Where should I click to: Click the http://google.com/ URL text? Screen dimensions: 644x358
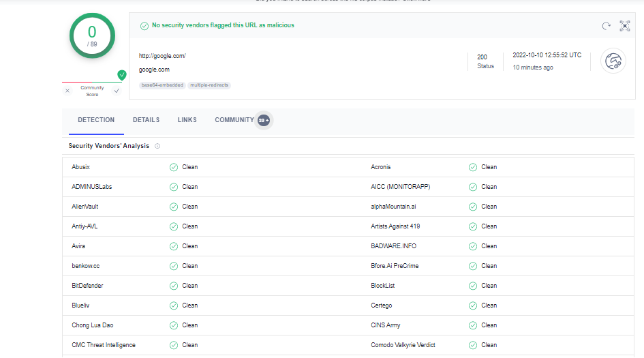click(162, 56)
